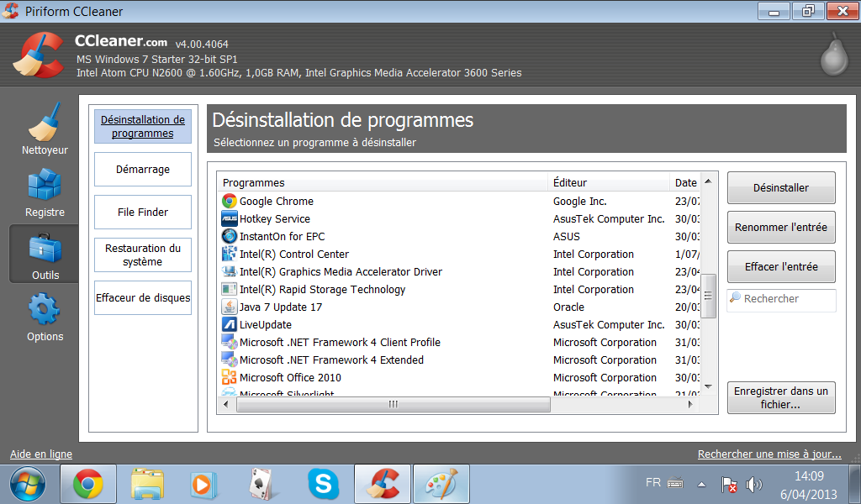Open Windows Media Player from taskbar
Image resolution: width=861 pixels, height=504 pixels.
click(x=203, y=484)
